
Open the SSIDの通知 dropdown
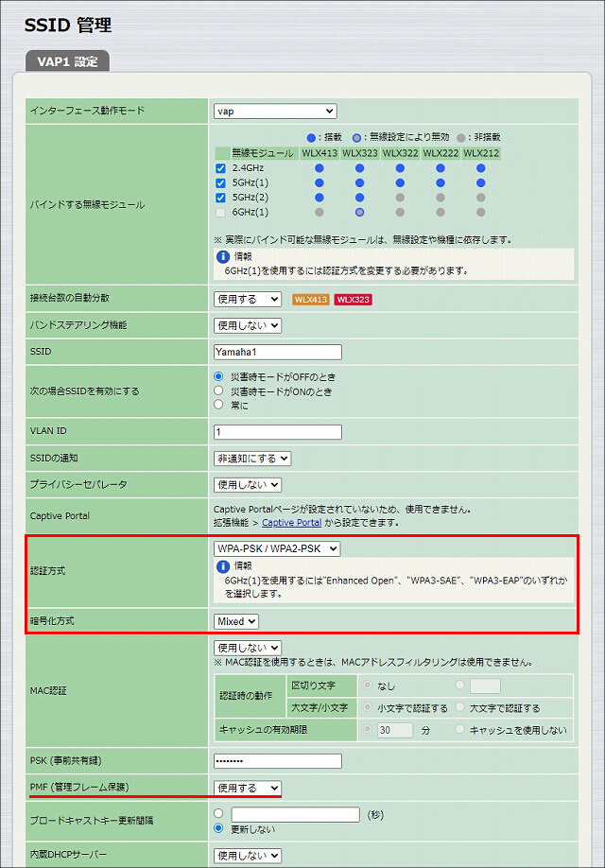(x=252, y=459)
